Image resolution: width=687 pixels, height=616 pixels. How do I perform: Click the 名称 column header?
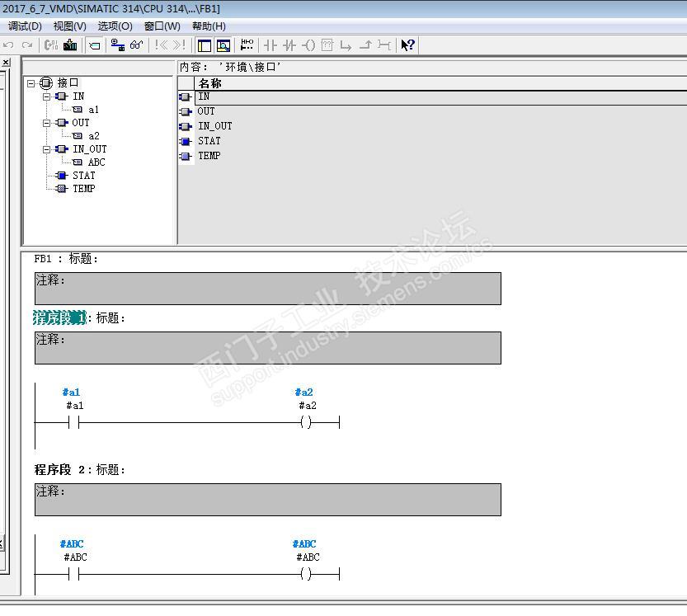pyautogui.click(x=440, y=83)
